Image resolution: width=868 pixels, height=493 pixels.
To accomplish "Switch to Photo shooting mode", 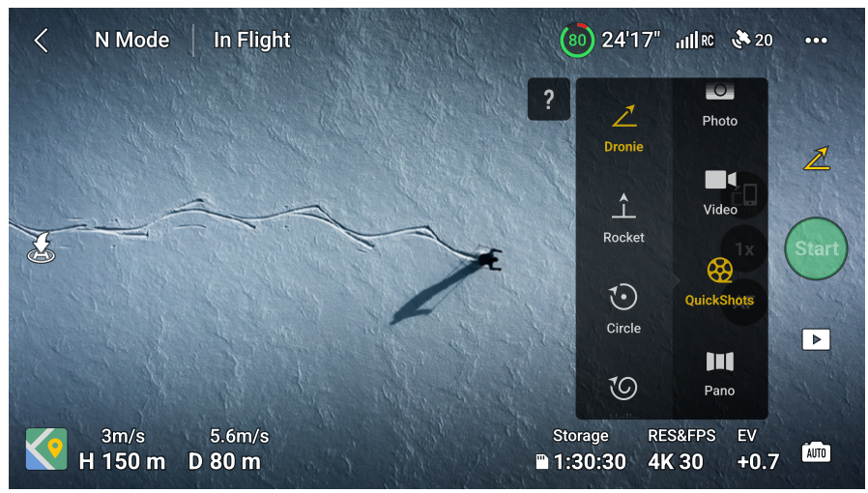I will 720,105.
